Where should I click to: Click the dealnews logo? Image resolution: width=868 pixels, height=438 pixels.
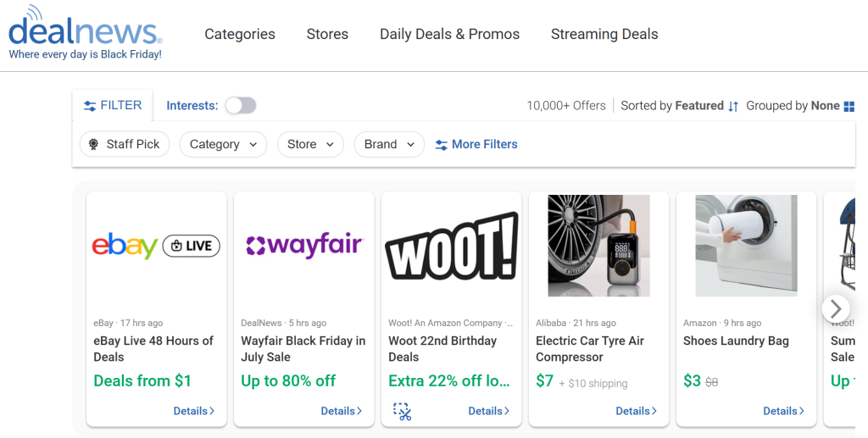(86, 33)
